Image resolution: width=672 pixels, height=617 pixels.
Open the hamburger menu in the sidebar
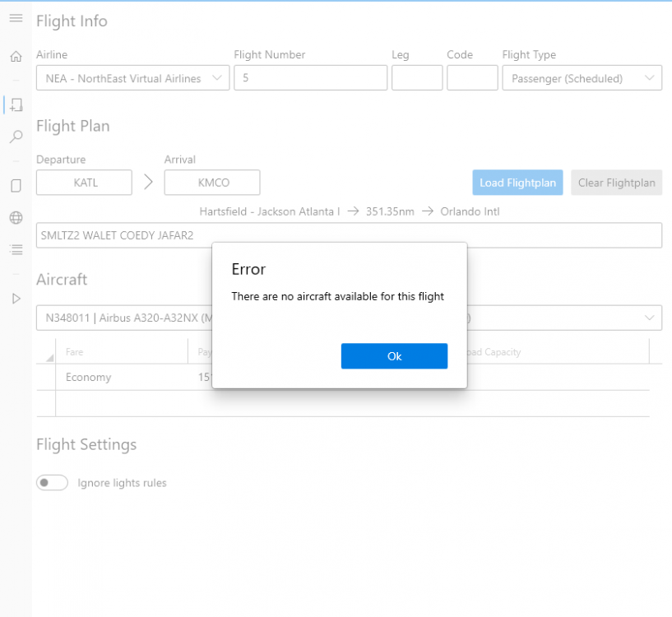[16, 18]
